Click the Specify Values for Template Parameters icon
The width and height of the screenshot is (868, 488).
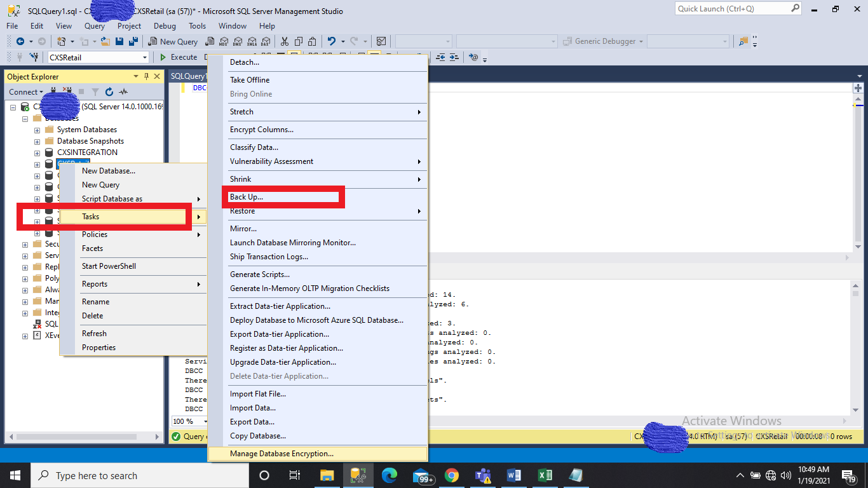pos(473,57)
